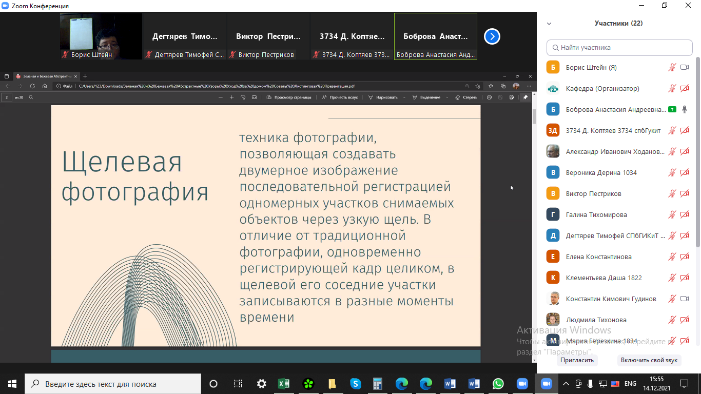
Task: Select Бобрава Анаст... video tile
Action: [435, 36]
